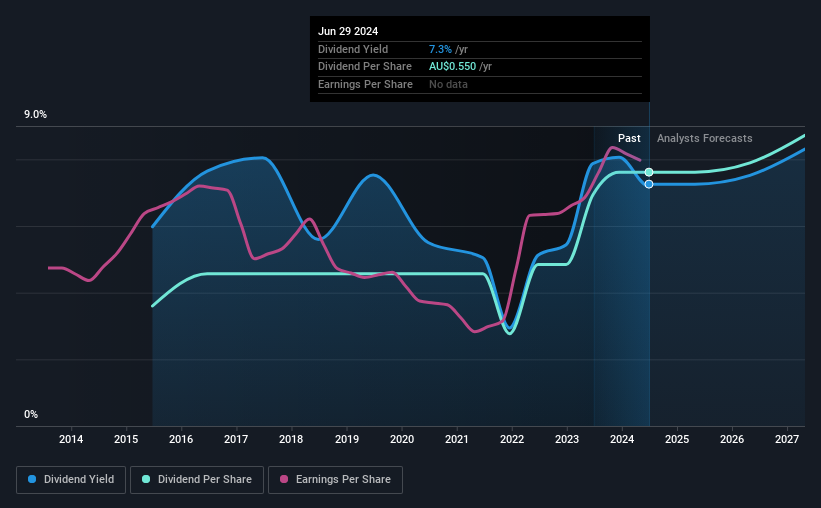Click the Dividend Per Share tooltip row label

pyautogui.click(x=364, y=67)
